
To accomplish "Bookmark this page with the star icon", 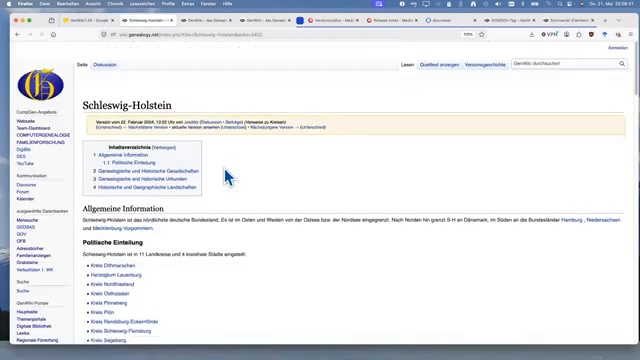I will coord(482,35).
